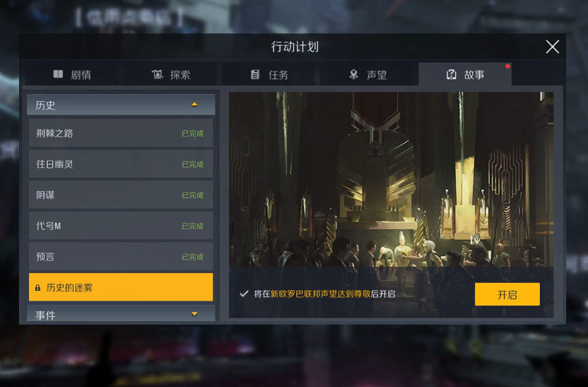Select the 代号M story entry
The height and width of the screenshot is (387, 588).
pos(121,226)
